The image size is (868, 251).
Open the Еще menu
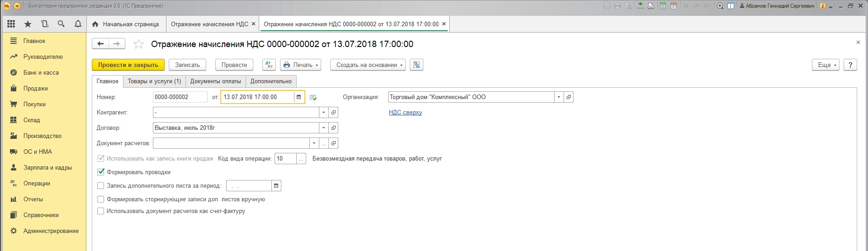[825, 65]
